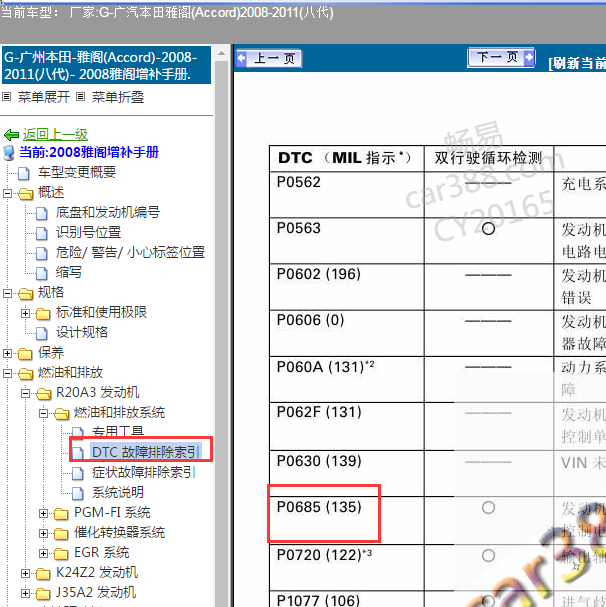Click the 菜单展开 list icon
Viewport: 606px width, 607px height.
[6, 97]
